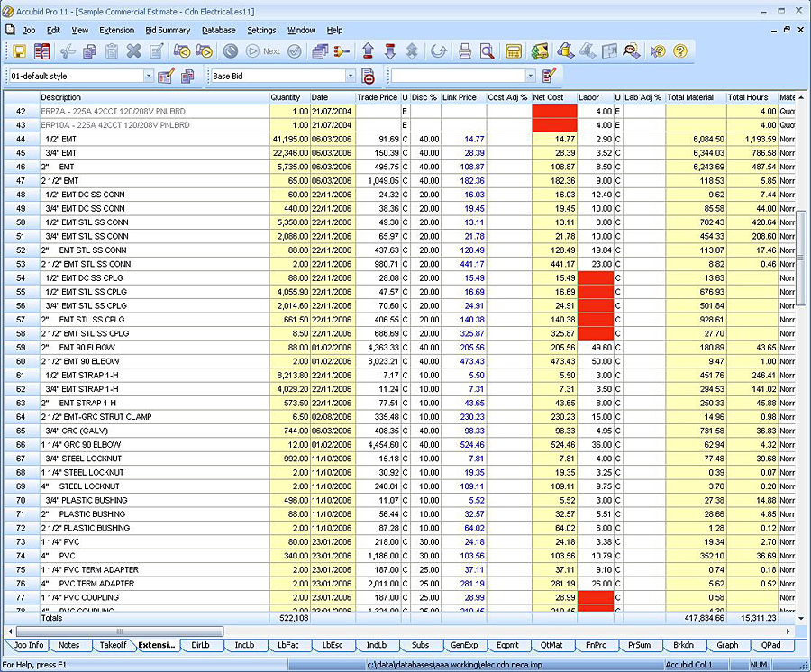Click the scissors Cut icon
This screenshot has height=672, width=811.
[x=67, y=51]
